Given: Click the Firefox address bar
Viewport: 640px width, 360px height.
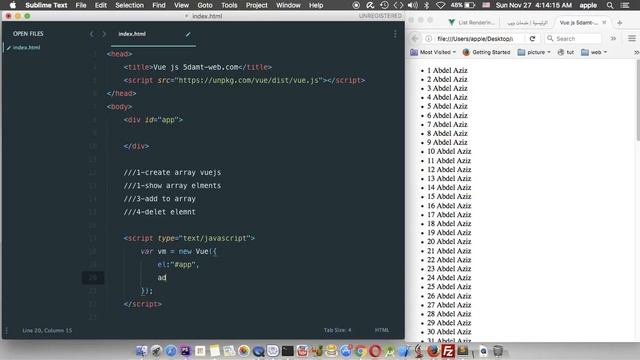Looking at the screenshot, I should click(x=475, y=38).
